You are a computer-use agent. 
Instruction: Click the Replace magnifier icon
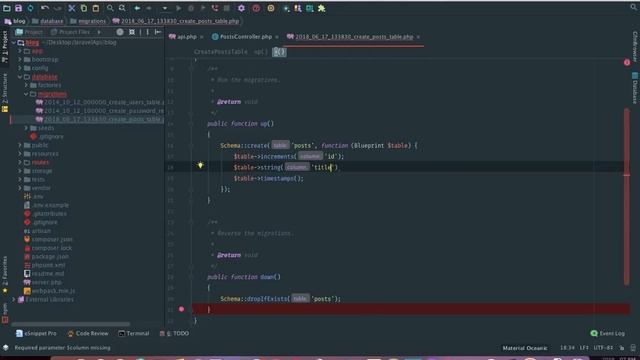point(122,8)
